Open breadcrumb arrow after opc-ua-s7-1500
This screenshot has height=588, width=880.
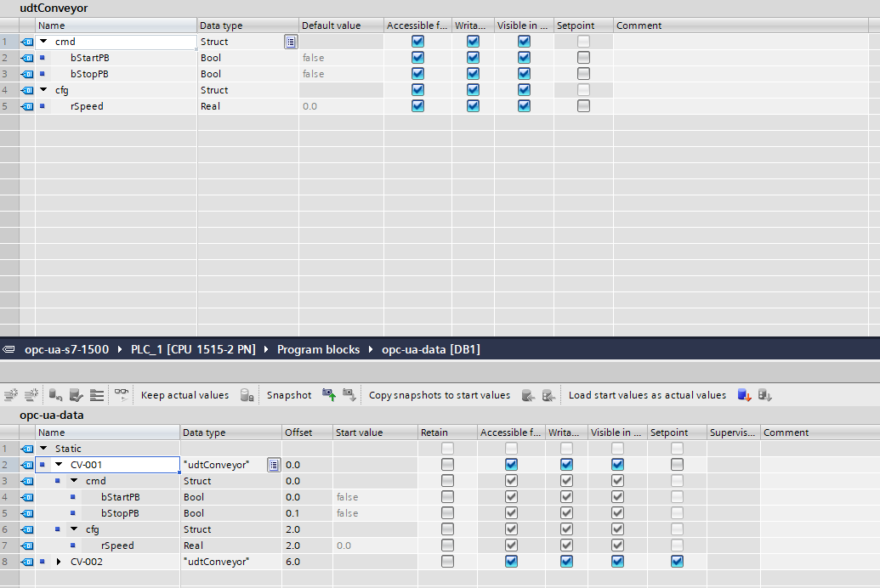tap(120, 349)
